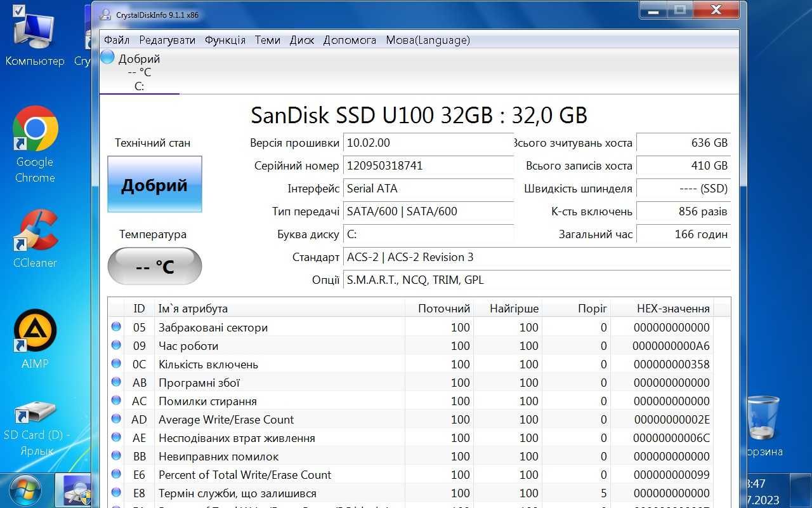Click the status orb for Програмні збої row
This screenshot has width=812, height=508.
click(x=116, y=382)
